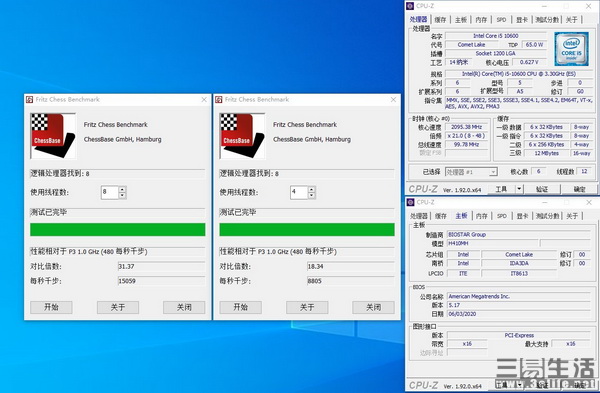This screenshot has height=393, width=600.
Task: Open the 处理器 #1 selection dropdown in CPU-Z
Action: tap(493, 172)
